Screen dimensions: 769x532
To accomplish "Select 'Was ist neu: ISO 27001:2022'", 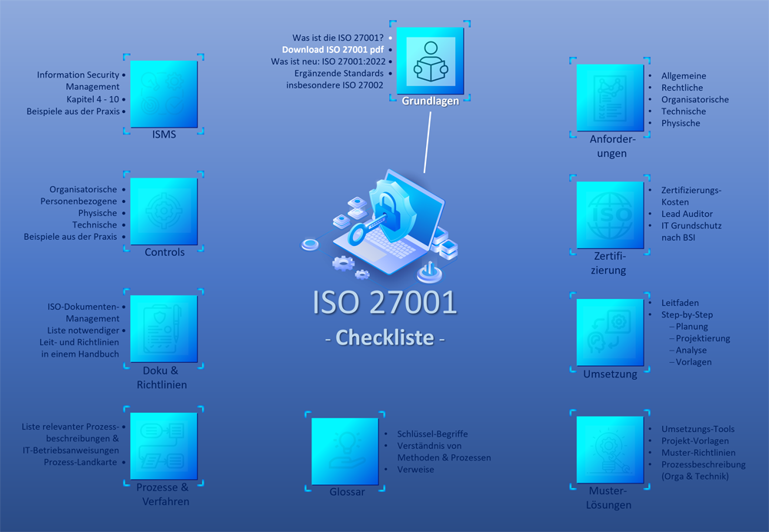I will [x=327, y=60].
